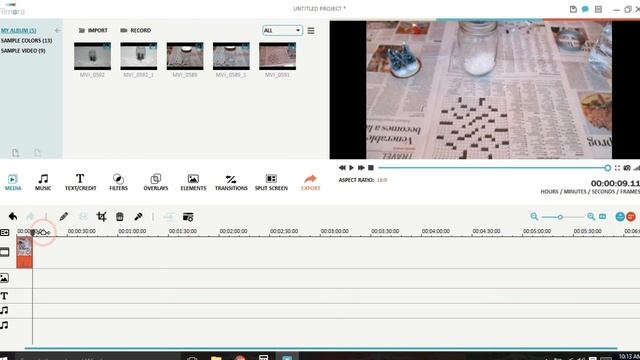
Task: Select the MVI_0589_1 media thumbnail
Action: pyautogui.click(x=231, y=56)
